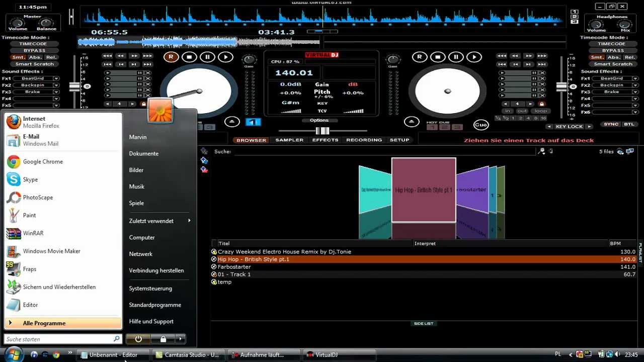This screenshot has width=644, height=362.
Task: Hit the Cue button on right deck
Action: tap(481, 125)
